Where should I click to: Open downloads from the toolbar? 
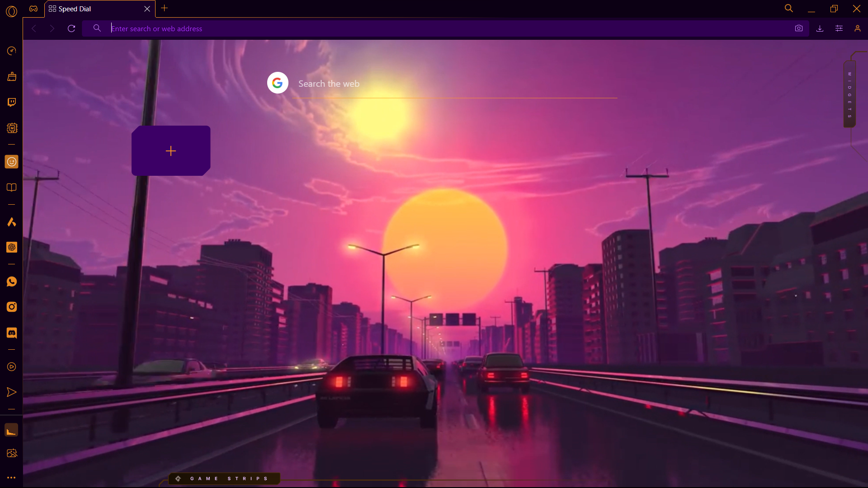click(820, 28)
